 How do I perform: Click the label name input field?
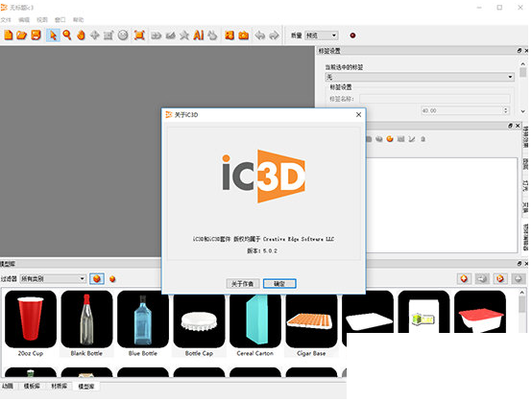pos(435,99)
